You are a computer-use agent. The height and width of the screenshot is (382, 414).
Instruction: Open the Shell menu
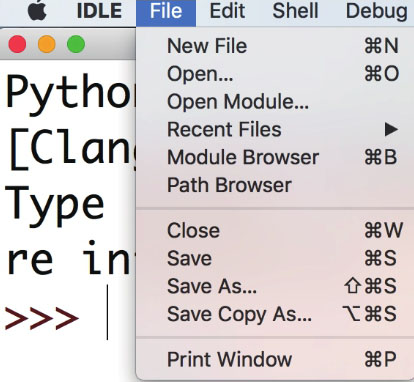click(x=295, y=11)
